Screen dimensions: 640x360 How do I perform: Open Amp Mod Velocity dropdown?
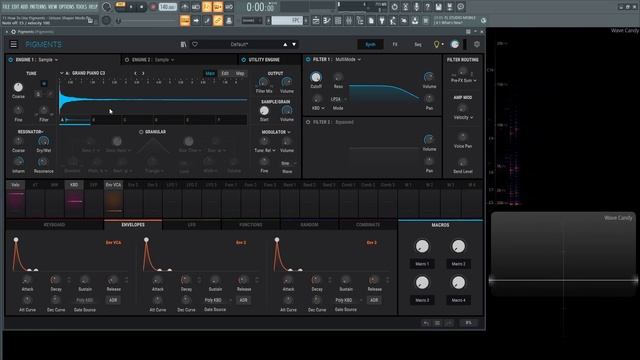click(463, 118)
